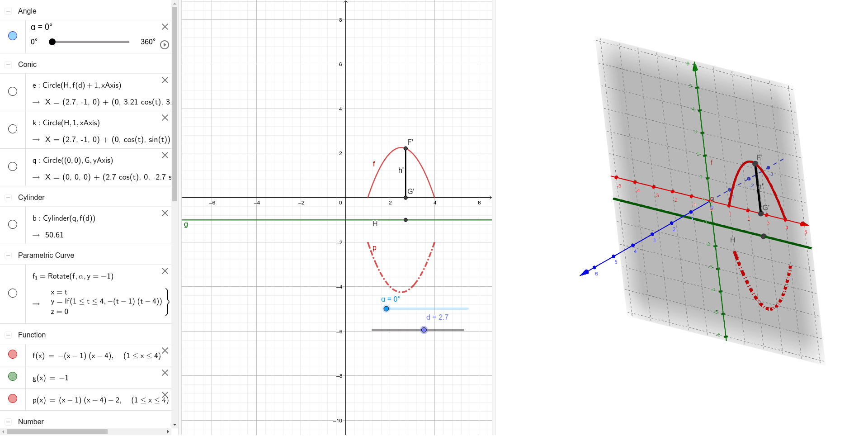The width and height of the screenshot is (868, 436).
Task: Start animation of angle slider α
Action: pyautogui.click(x=165, y=45)
